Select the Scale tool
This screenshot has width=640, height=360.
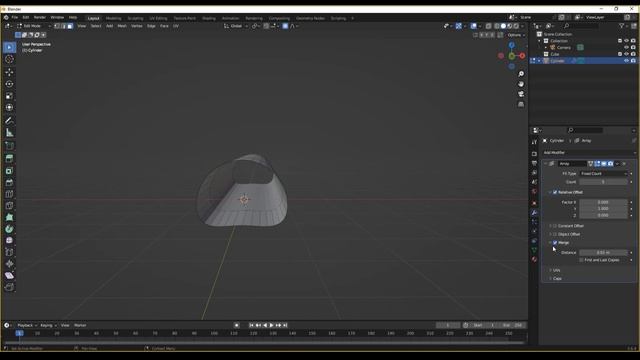(x=9, y=96)
